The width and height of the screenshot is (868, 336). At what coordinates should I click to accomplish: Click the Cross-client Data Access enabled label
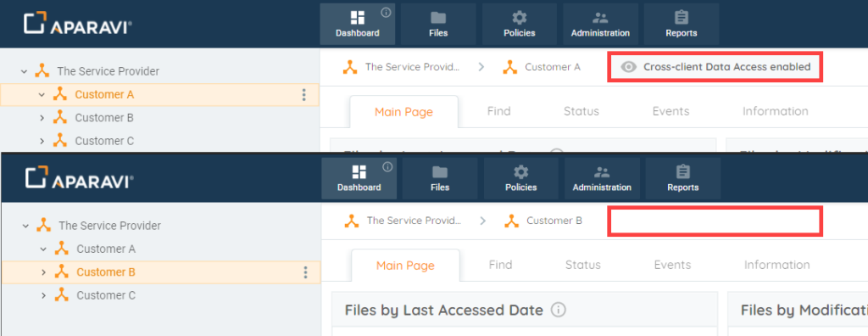(726, 67)
